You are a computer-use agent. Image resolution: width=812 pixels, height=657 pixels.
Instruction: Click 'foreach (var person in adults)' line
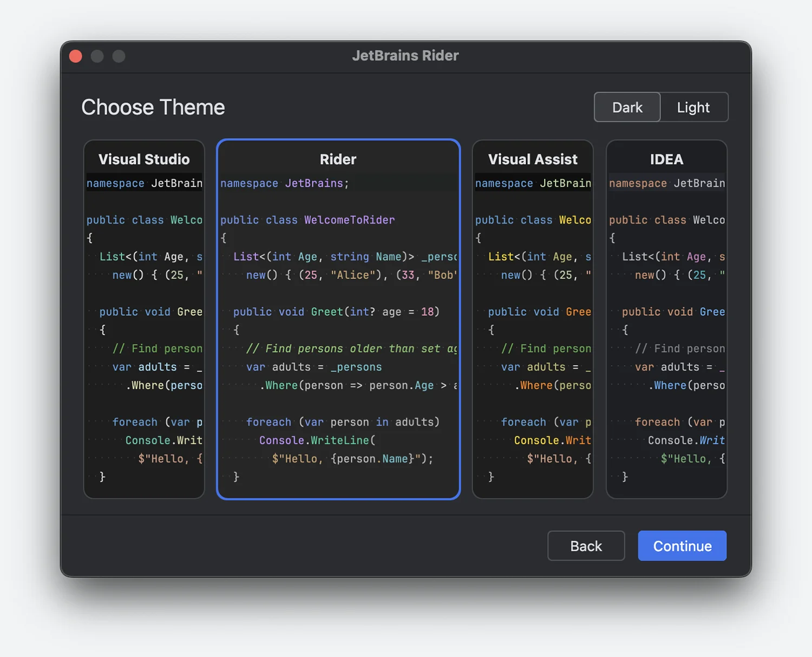[343, 422]
